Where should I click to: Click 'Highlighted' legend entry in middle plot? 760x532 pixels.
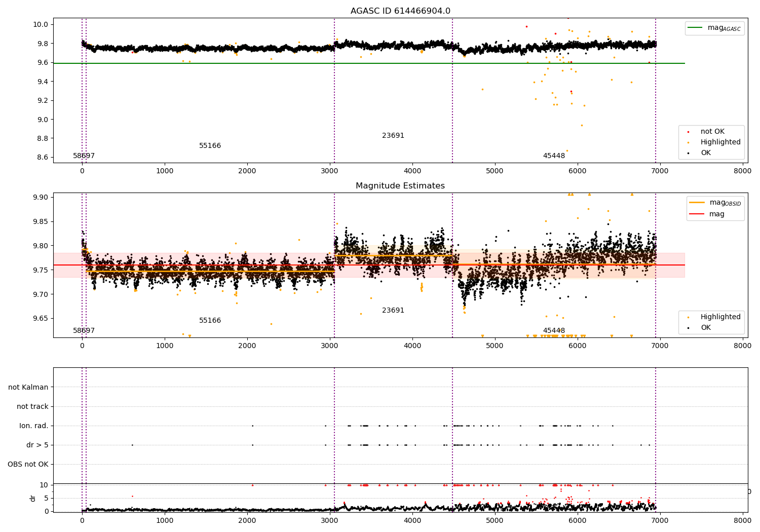pyautogui.click(x=714, y=317)
